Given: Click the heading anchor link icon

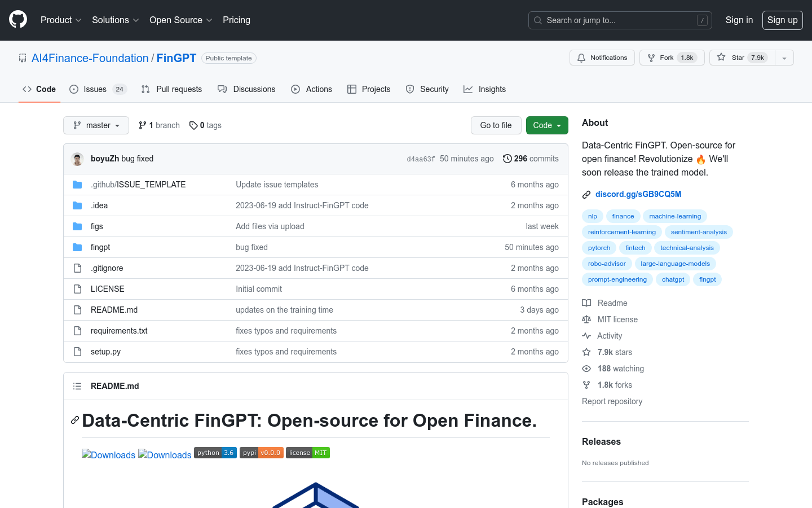Looking at the screenshot, I should 74,421.
